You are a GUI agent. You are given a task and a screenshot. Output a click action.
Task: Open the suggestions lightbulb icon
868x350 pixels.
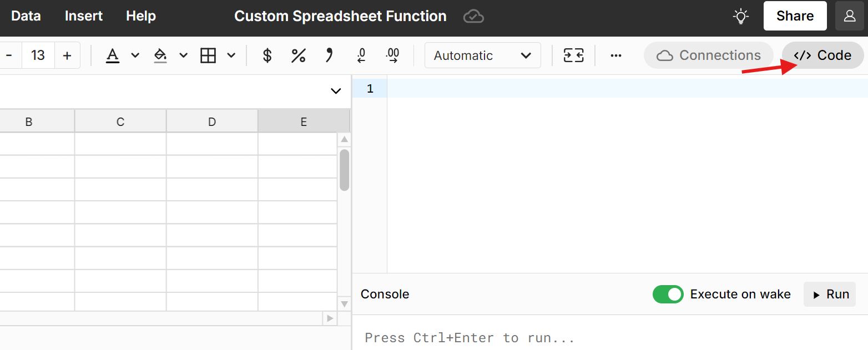(x=740, y=16)
